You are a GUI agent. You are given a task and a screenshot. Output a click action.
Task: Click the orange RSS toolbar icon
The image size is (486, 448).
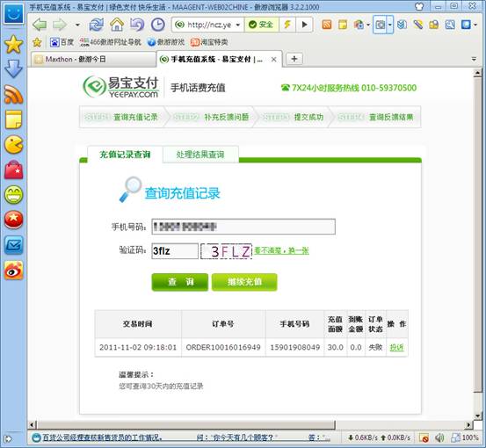[x=327, y=25]
